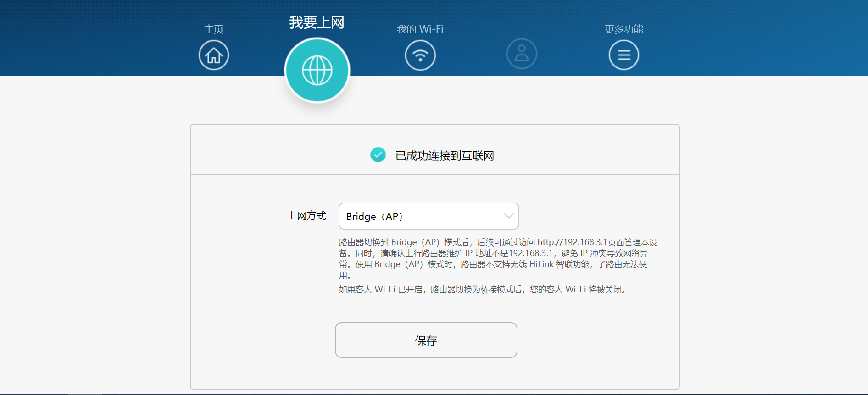
Task: Click the greyed-out user profile icon
Action: [522, 54]
